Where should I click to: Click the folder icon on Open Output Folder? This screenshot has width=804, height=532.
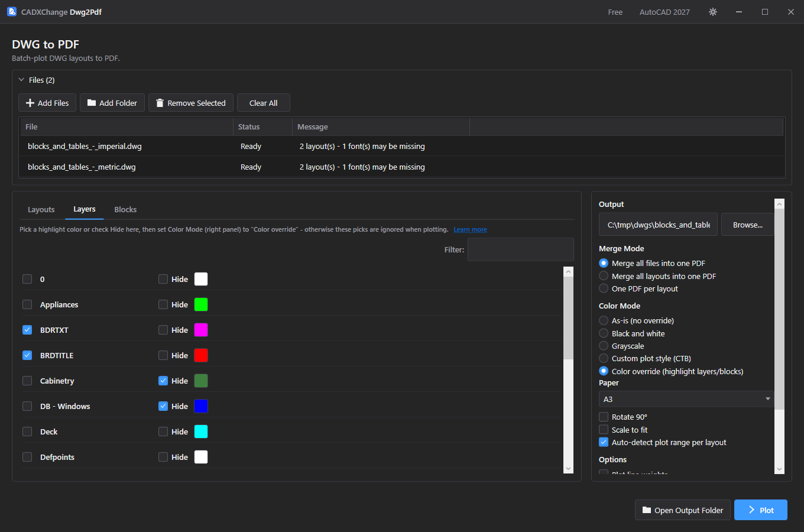point(647,510)
